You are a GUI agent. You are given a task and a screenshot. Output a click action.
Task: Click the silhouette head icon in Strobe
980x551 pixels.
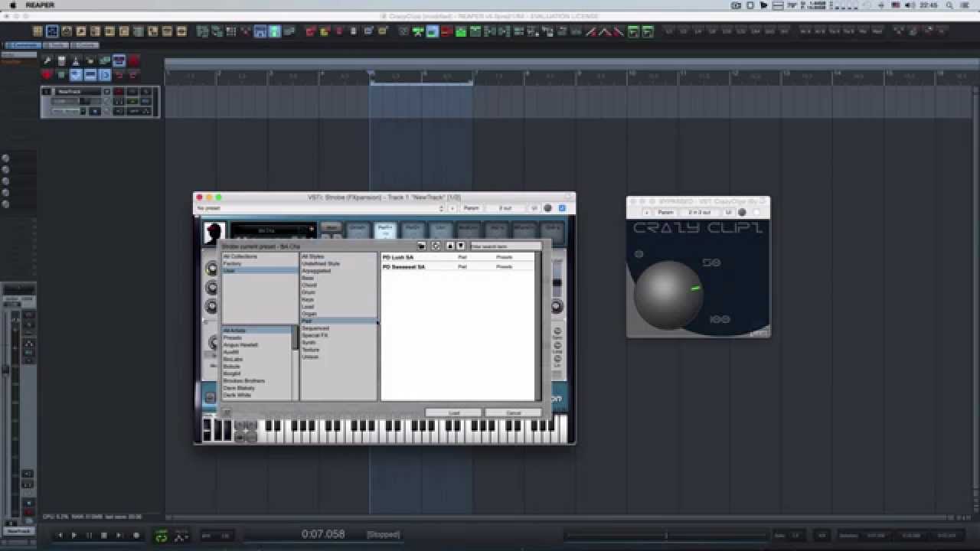click(214, 233)
